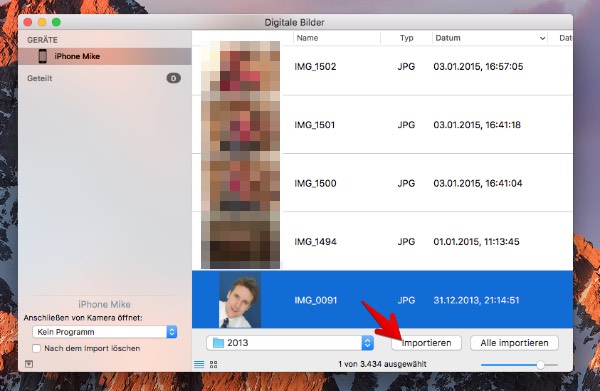Image resolution: width=600 pixels, height=391 pixels.
Task: Enable Nach dem Import löschen checkbox
Action: pyautogui.click(x=36, y=348)
